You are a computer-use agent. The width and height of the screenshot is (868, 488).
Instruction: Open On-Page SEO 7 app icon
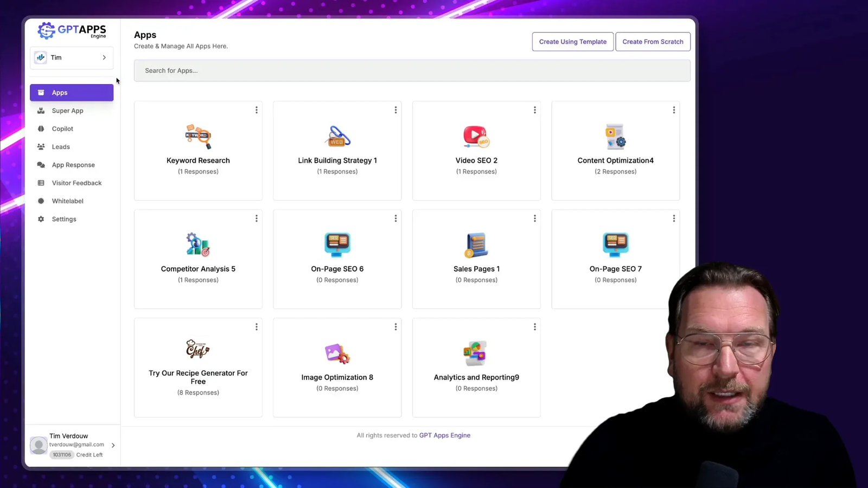pos(616,245)
